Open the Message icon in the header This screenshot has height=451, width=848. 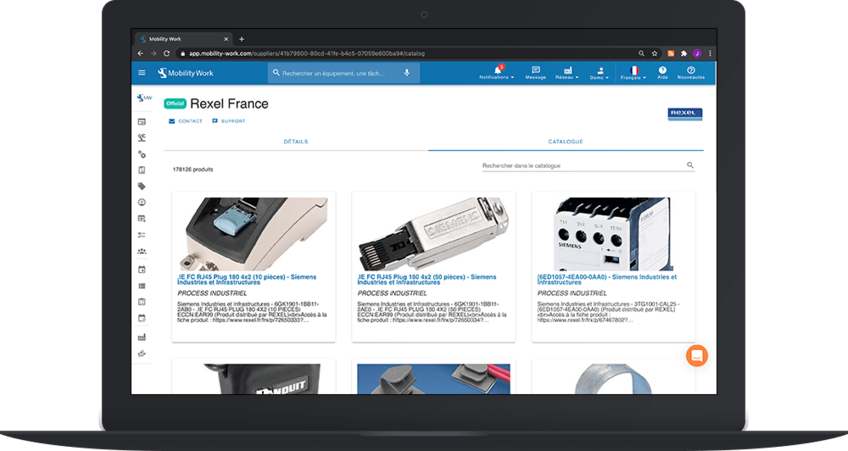click(535, 73)
